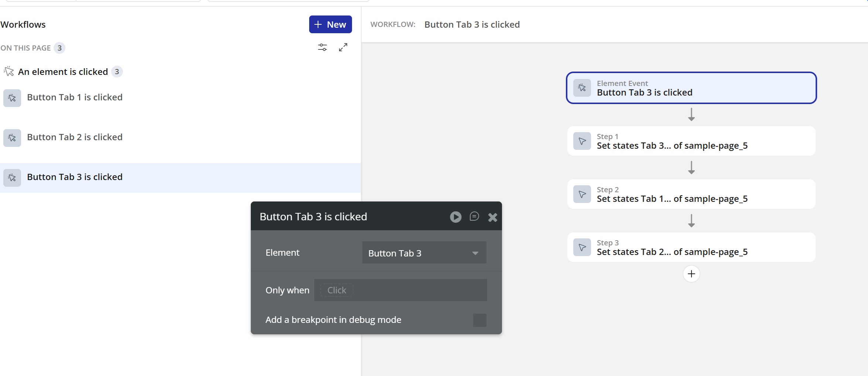
Task: Click the Button Tab 3 workflow click icon
Action: [12, 177]
